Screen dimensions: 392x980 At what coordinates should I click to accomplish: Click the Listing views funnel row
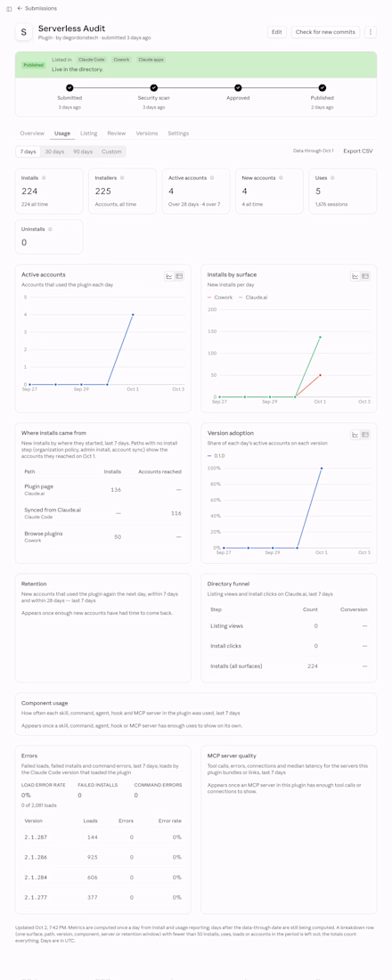click(289, 625)
